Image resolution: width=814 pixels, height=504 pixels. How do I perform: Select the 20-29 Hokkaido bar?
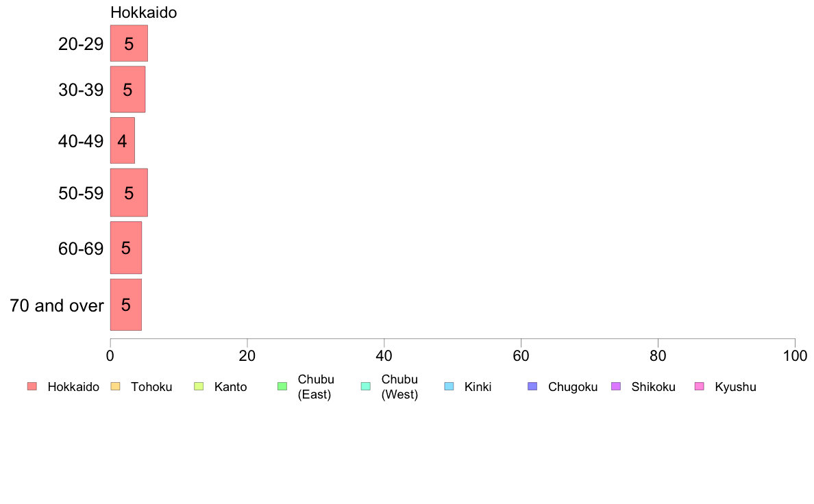pyautogui.click(x=129, y=43)
